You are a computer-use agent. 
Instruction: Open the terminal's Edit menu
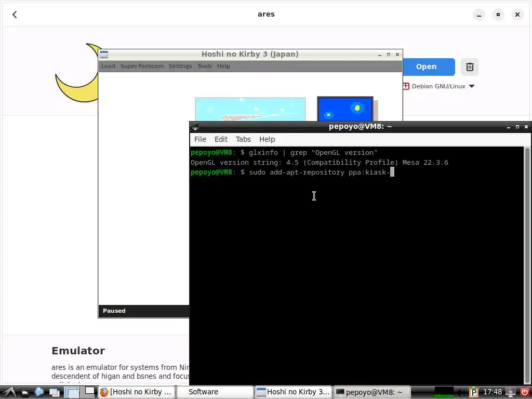tap(221, 139)
